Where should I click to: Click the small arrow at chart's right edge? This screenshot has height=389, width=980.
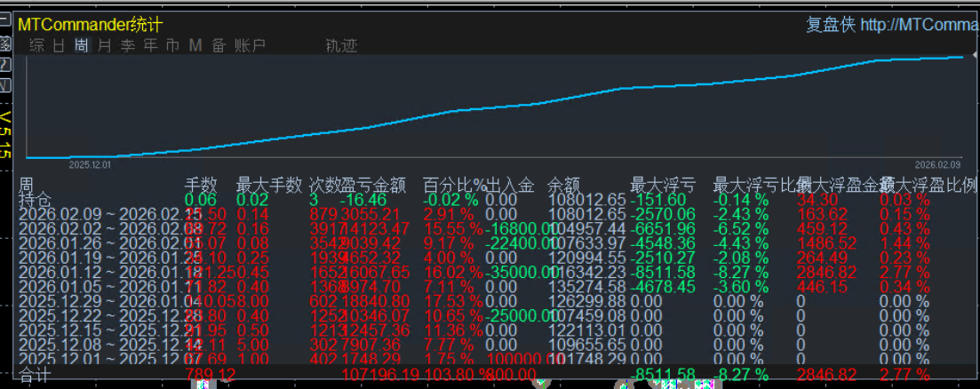[975, 56]
